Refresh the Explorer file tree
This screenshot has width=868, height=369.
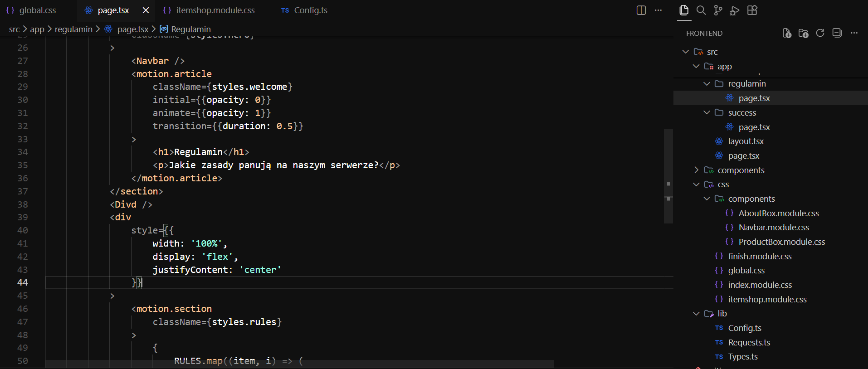point(820,33)
